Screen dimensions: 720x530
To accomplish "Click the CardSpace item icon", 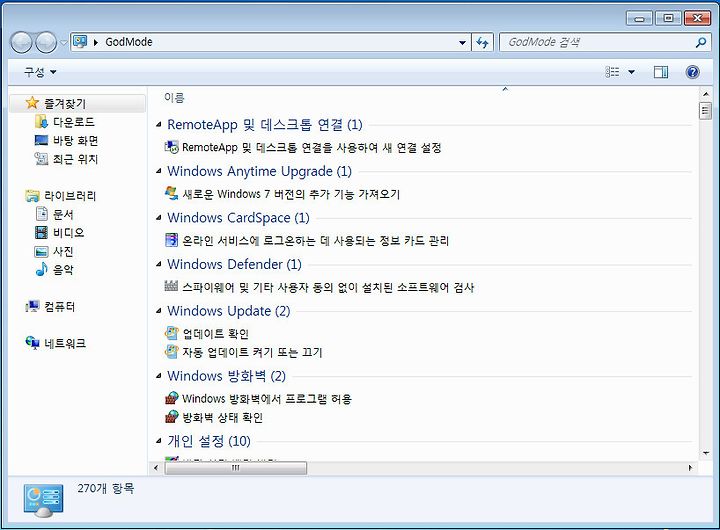I will [171, 240].
